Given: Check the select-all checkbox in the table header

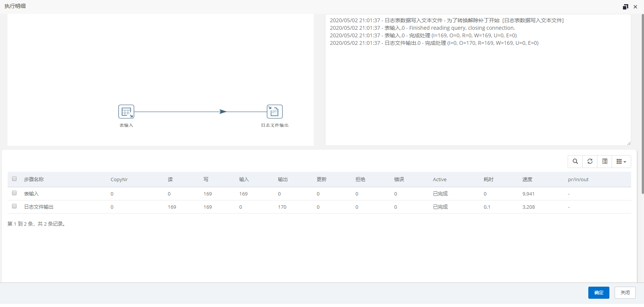Looking at the screenshot, I should coord(14,179).
